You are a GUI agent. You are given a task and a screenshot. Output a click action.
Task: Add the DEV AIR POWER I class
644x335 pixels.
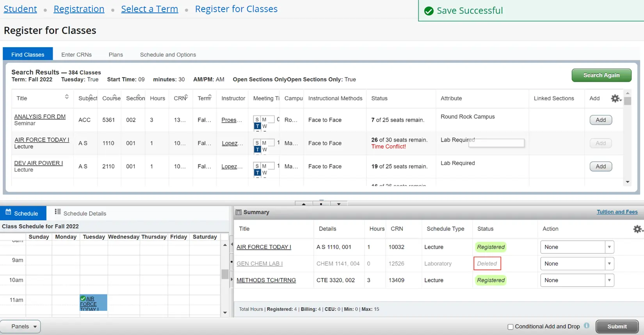(601, 166)
